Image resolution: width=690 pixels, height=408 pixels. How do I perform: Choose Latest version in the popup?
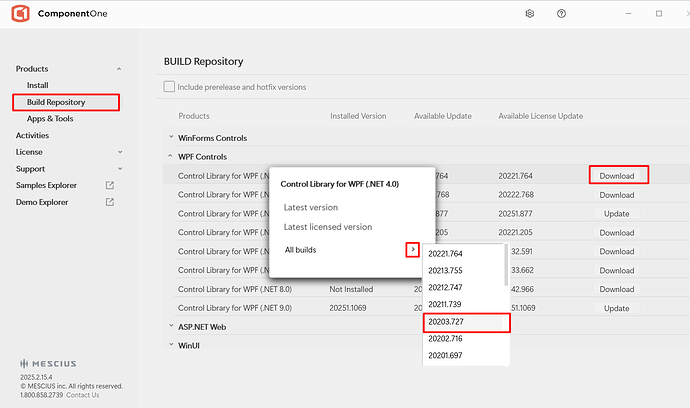coord(311,207)
